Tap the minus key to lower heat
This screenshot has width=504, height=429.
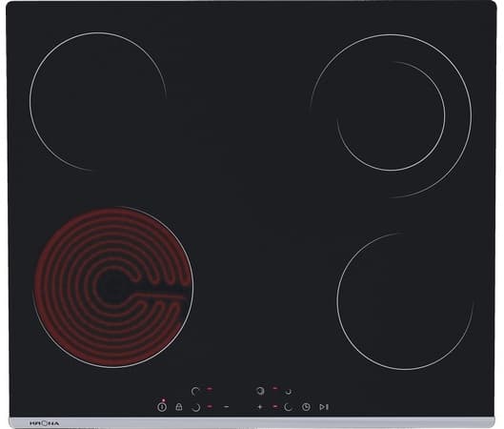tap(226, 407)
